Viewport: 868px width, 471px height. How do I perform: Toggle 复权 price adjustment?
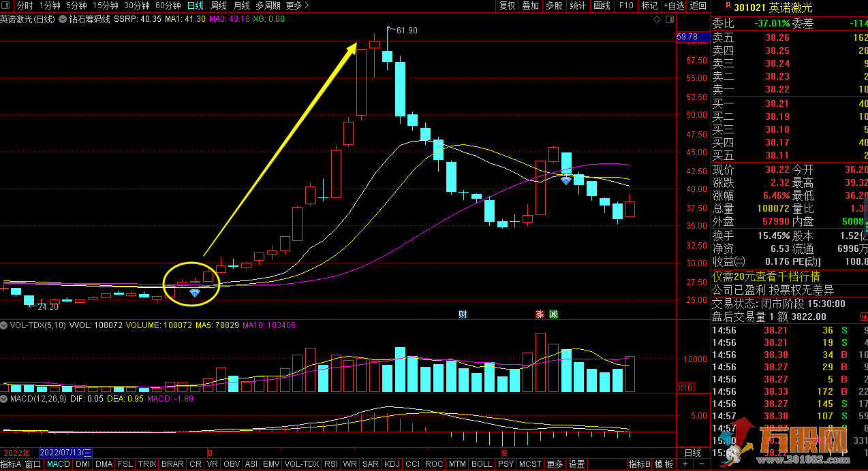(508, 5)
